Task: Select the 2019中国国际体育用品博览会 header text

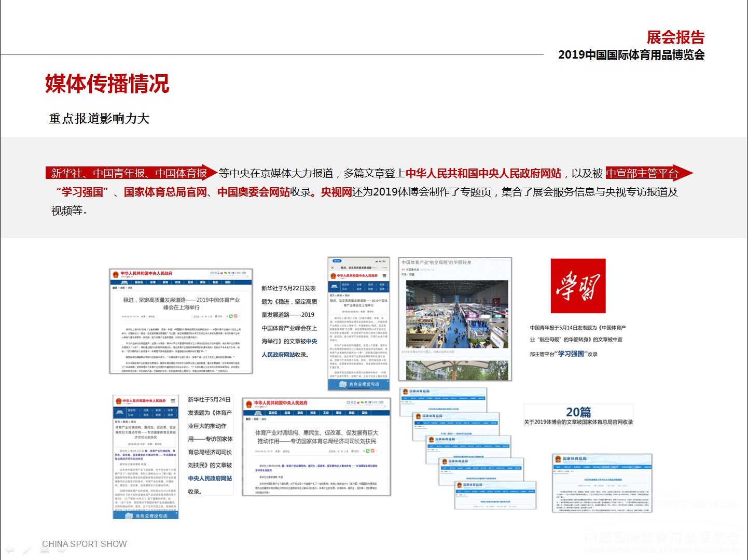Action: click(x=631, y=55)
